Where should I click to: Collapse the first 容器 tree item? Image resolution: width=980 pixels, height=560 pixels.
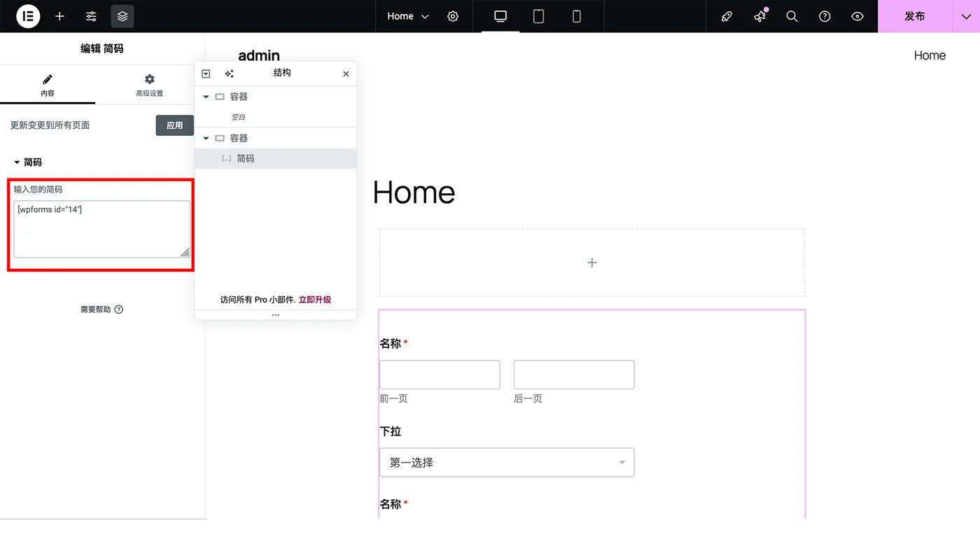[x=206, y=97]
